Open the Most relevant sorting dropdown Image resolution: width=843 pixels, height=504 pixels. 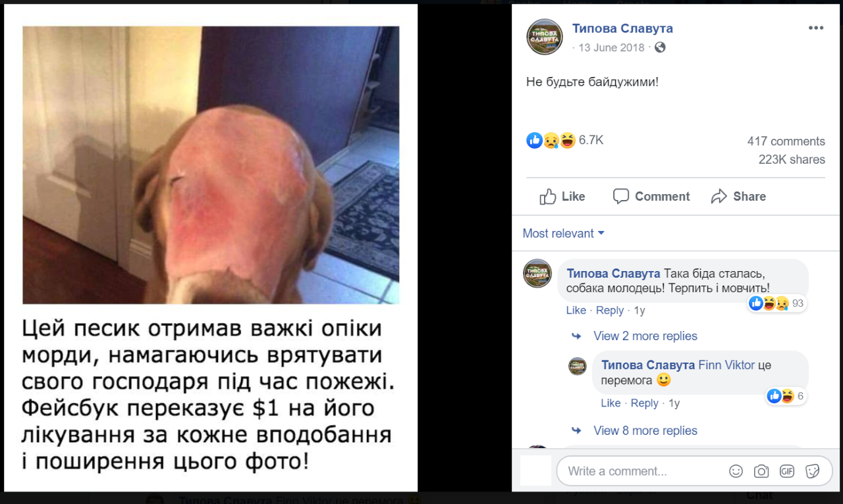(564, 234)
